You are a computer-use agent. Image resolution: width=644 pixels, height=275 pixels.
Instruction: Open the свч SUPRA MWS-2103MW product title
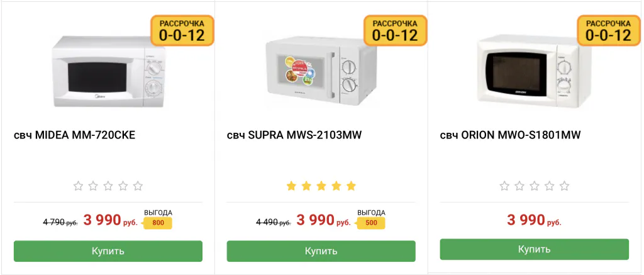coord(294,135)
